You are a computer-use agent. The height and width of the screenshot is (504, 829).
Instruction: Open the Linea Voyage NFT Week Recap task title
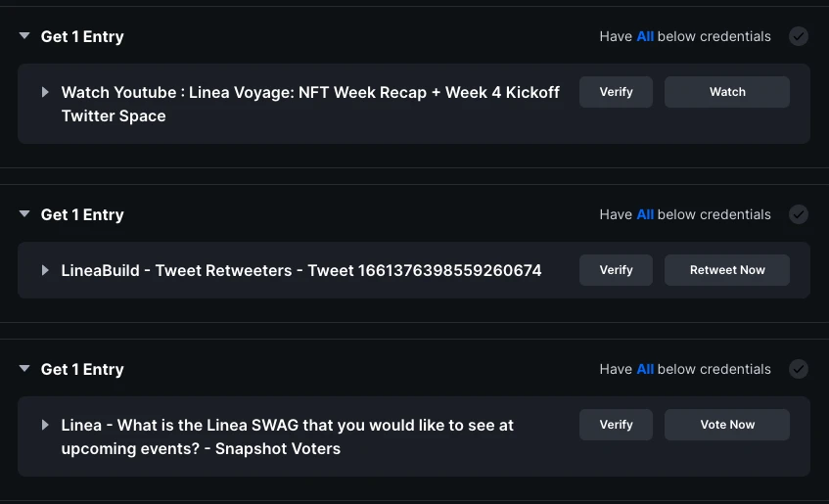[x=310, y=104]
